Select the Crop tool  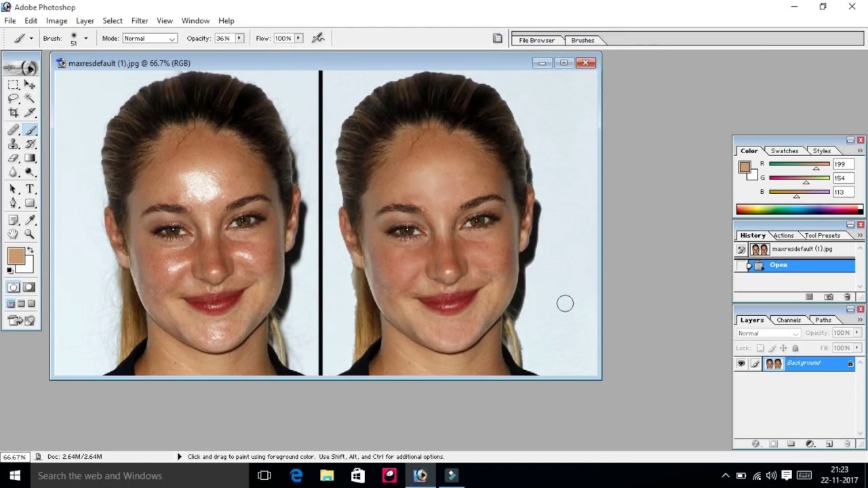pyautogui.click(x=14, y=113)
